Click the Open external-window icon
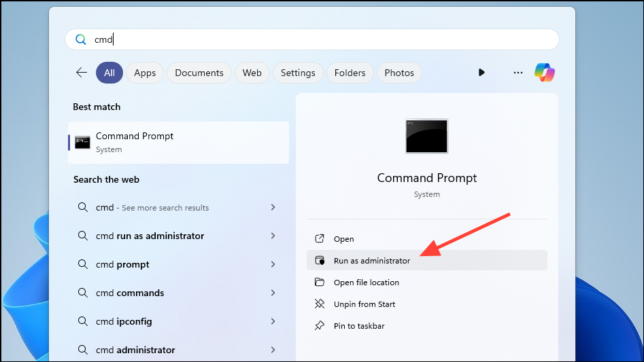 point(320,238)
